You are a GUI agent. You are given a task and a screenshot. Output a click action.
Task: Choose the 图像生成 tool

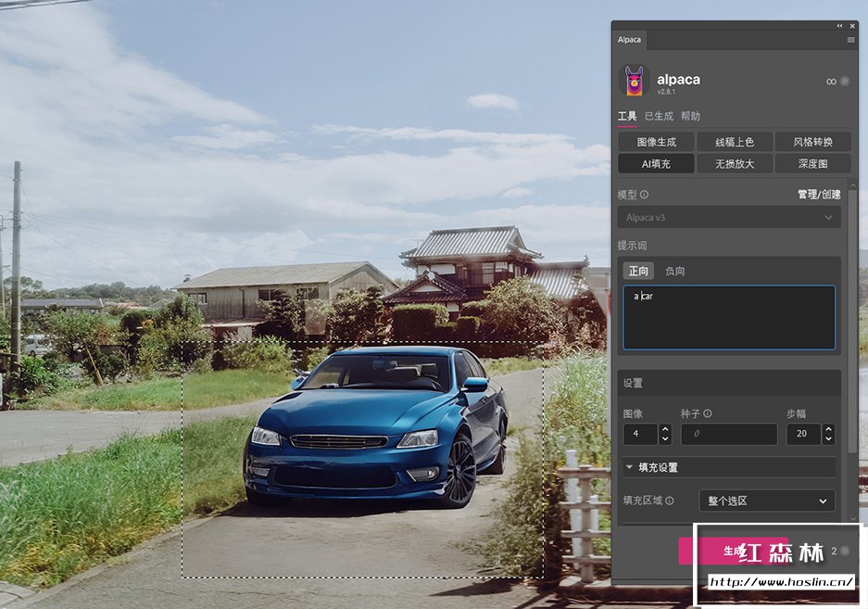pos(656,142)
